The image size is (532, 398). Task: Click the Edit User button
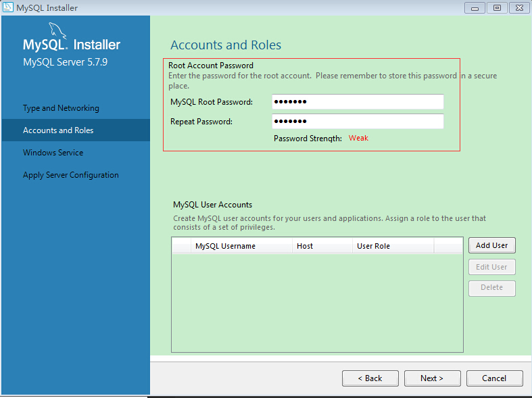(x=491, y=267)
